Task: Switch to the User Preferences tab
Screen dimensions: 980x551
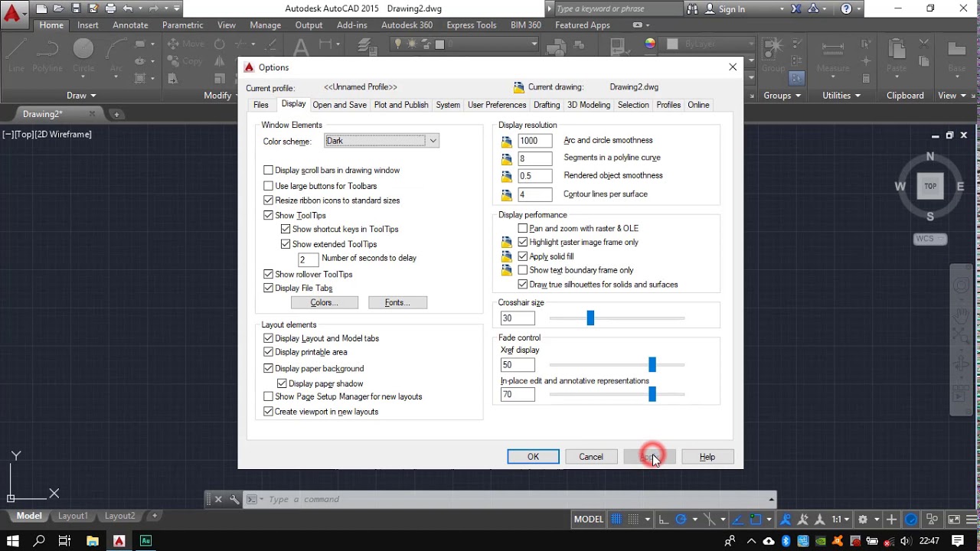Action: 497,105
